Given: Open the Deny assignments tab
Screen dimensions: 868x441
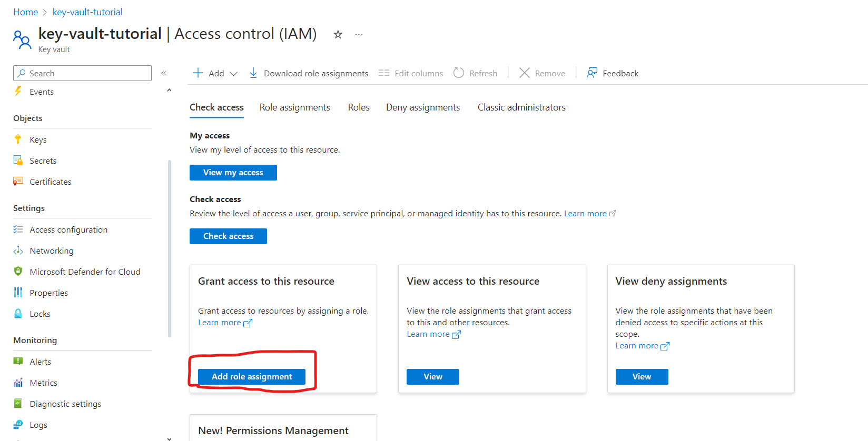Looking at the screenshot, I should point(423,107).
